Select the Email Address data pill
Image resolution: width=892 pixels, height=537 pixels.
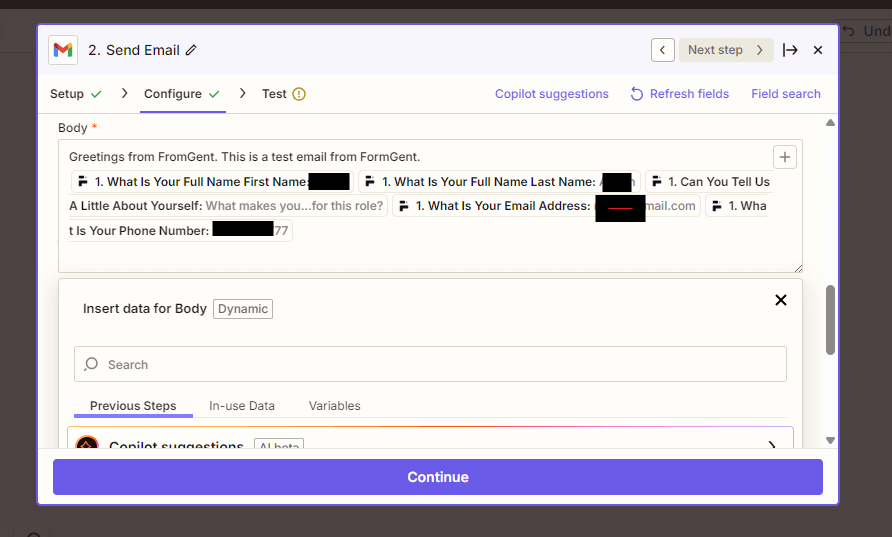546,206
